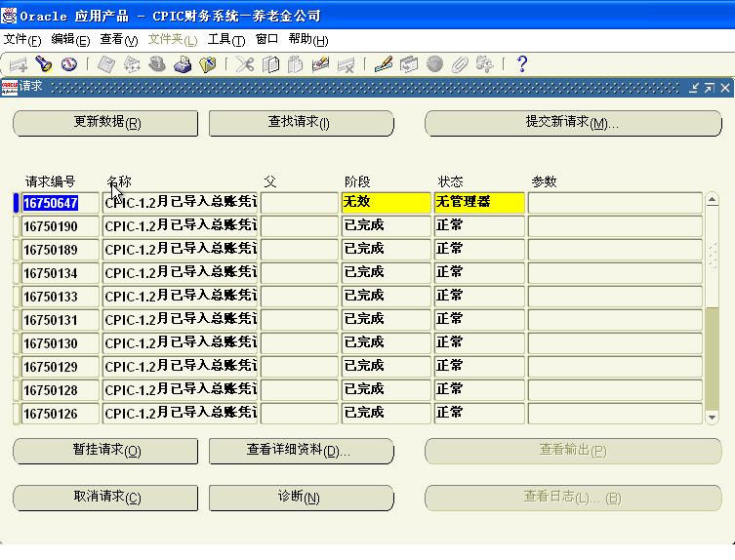
Task: Open the Show Navigator compass icon
Action: 69,64
